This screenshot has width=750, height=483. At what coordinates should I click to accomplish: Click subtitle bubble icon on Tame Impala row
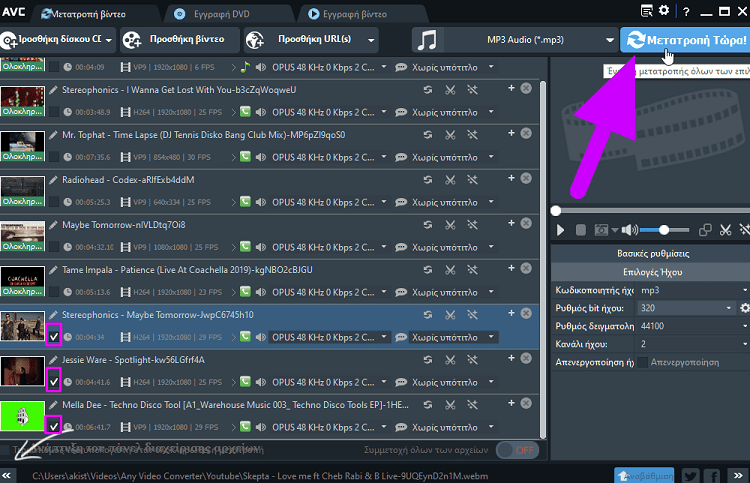pyautogui.click(x=401, y=292)
